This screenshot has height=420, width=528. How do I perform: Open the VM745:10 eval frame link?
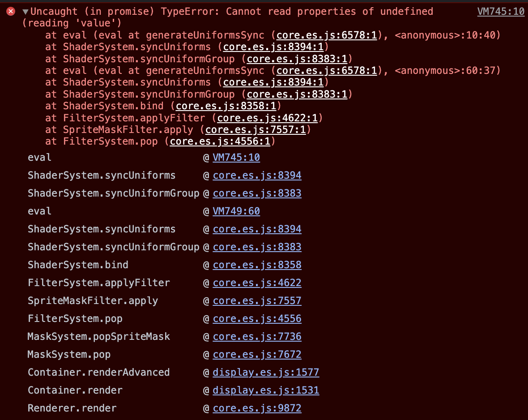pos(236,158)
